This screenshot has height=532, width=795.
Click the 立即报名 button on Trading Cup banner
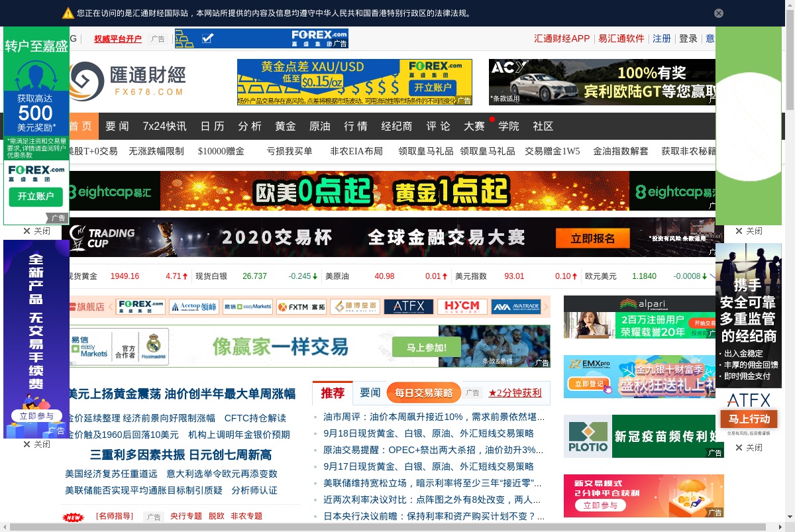[x=593, y=239]
